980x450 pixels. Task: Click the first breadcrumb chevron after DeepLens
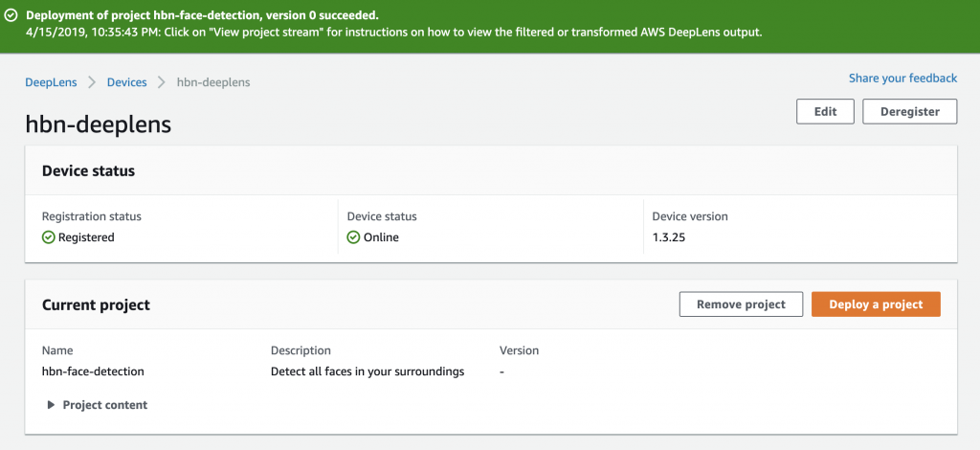coord(92,82)
